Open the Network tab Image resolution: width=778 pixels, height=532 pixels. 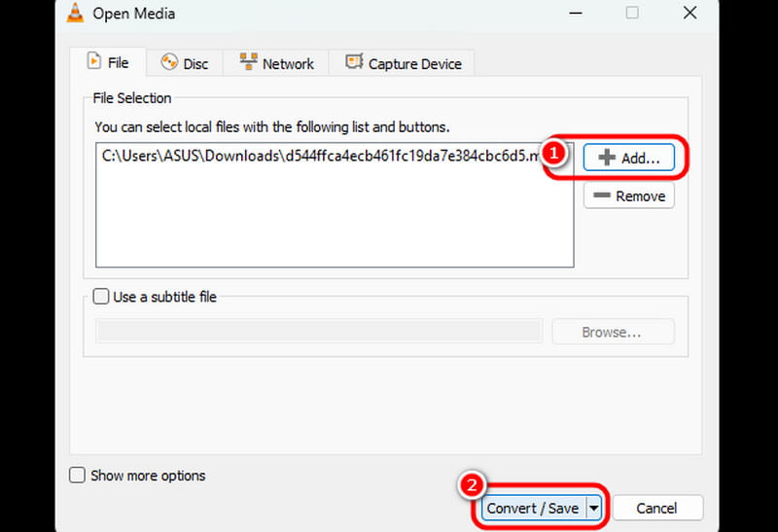276,63
